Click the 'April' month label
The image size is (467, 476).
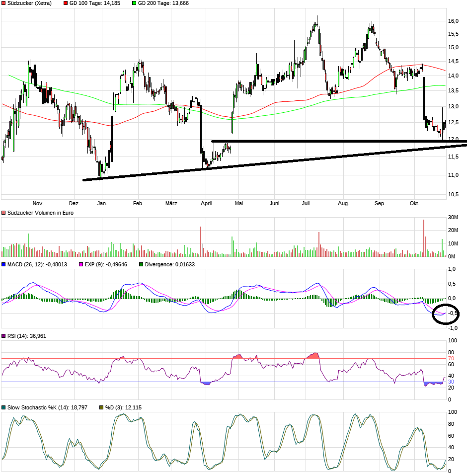pyautogui.click(x=206, y=203)
